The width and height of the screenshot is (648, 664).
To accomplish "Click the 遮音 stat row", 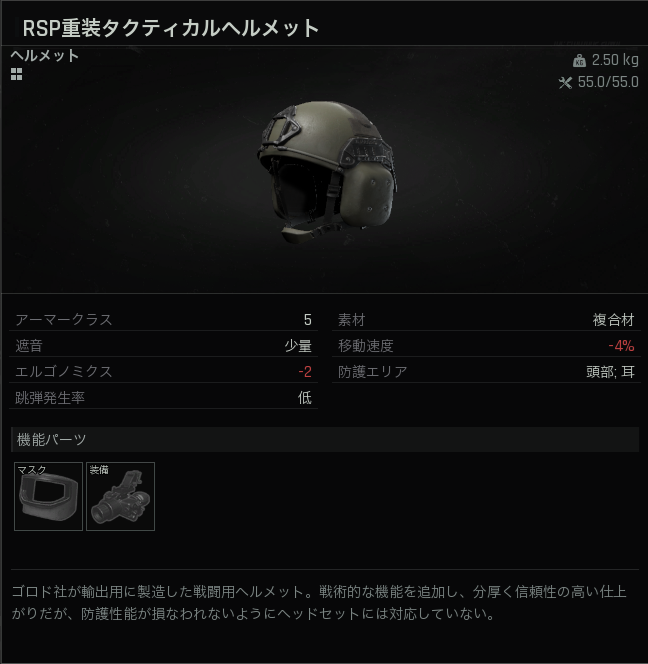I will point(163,346).
